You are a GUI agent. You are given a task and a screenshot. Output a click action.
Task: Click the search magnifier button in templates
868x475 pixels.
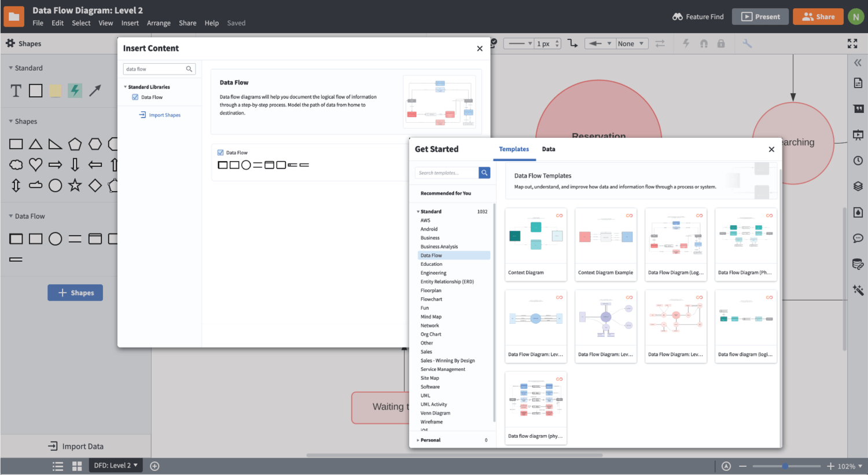(484, 173)
